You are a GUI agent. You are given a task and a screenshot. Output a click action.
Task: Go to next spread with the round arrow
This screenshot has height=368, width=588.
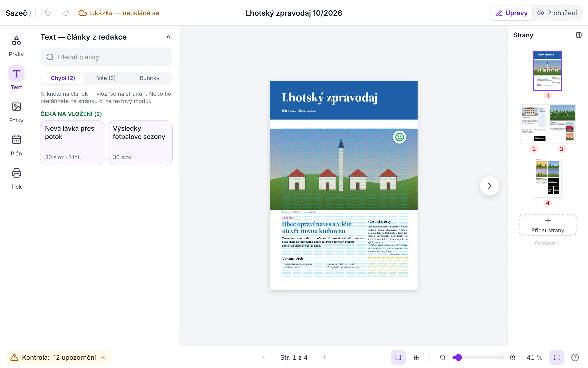[x=490, y=186]
